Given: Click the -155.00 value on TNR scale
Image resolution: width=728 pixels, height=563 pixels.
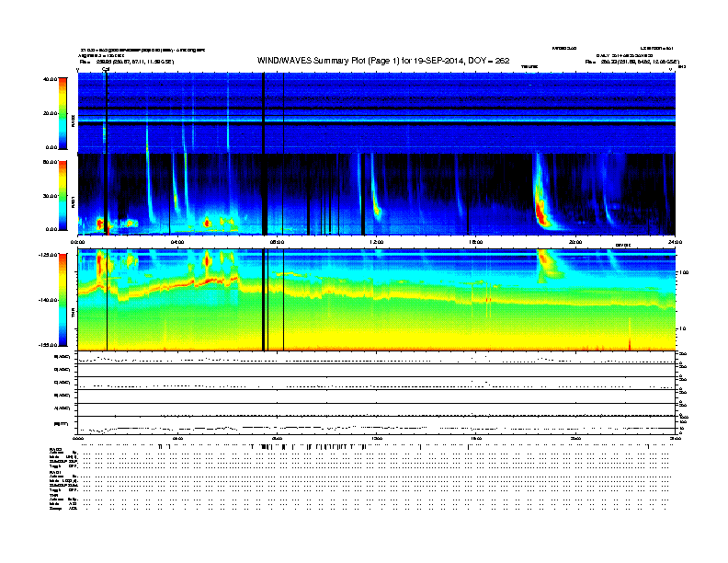Looking at the screenshot, I should click(x=49, y=345).
